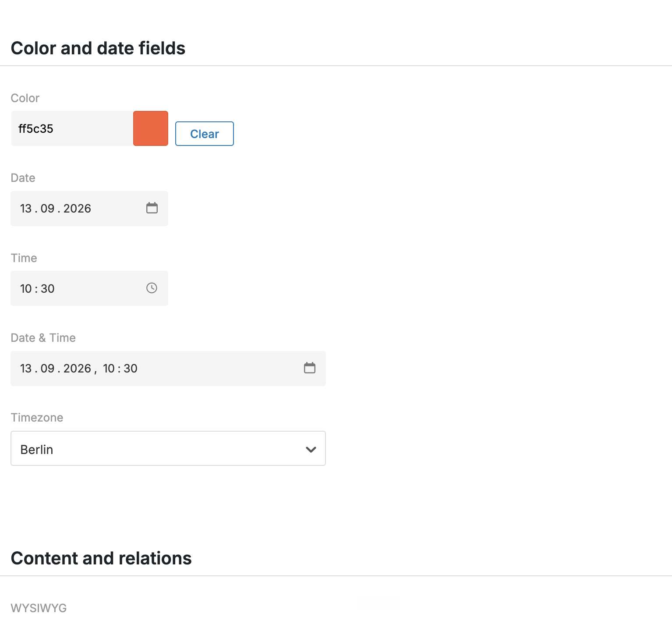Click the Clear button next to color
672x617 pixels.
[205, 134]
